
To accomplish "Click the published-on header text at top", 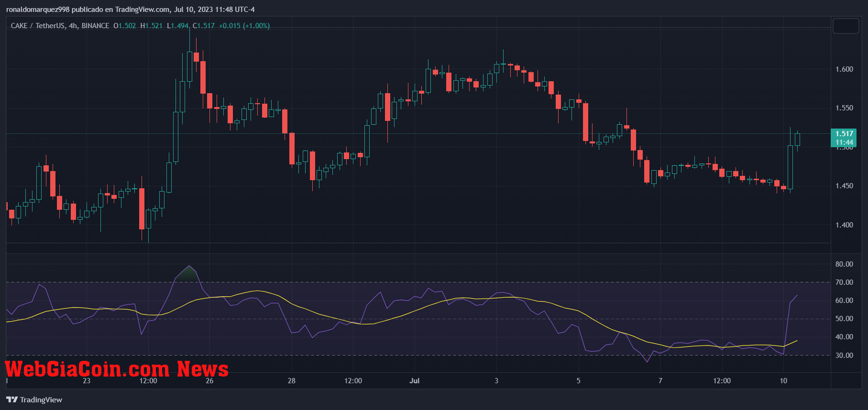I will coord(130,10).
